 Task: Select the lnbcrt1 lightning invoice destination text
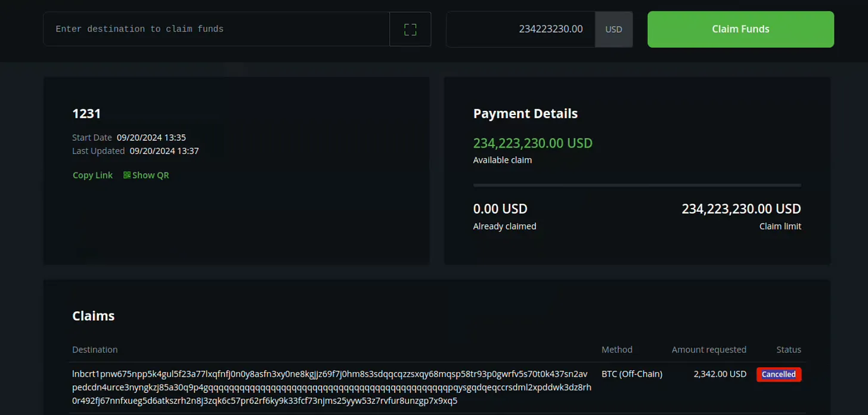tap(332, 388)
